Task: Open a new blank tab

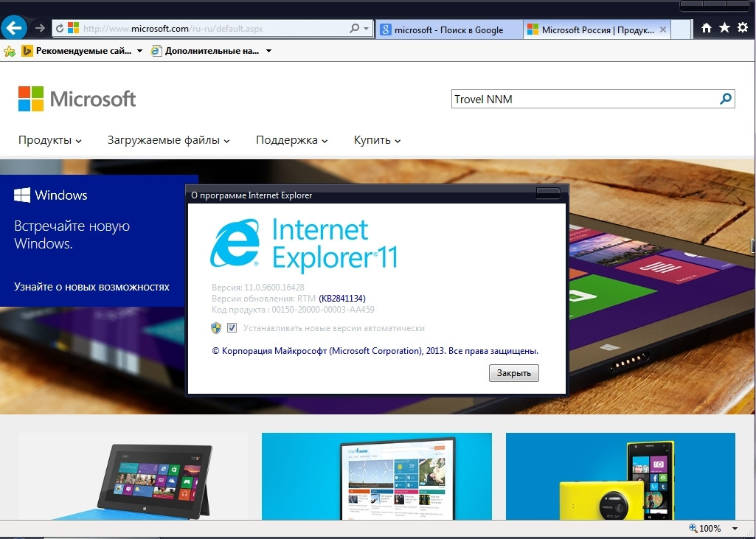Action: pyautogui.click(x=681, y=30)
